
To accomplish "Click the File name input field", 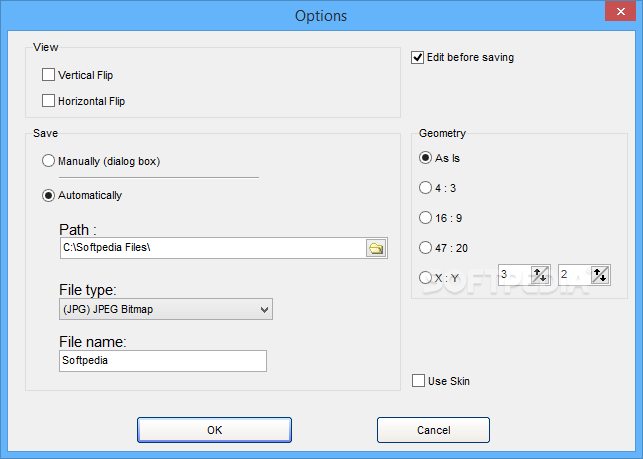I will (163, 361).
